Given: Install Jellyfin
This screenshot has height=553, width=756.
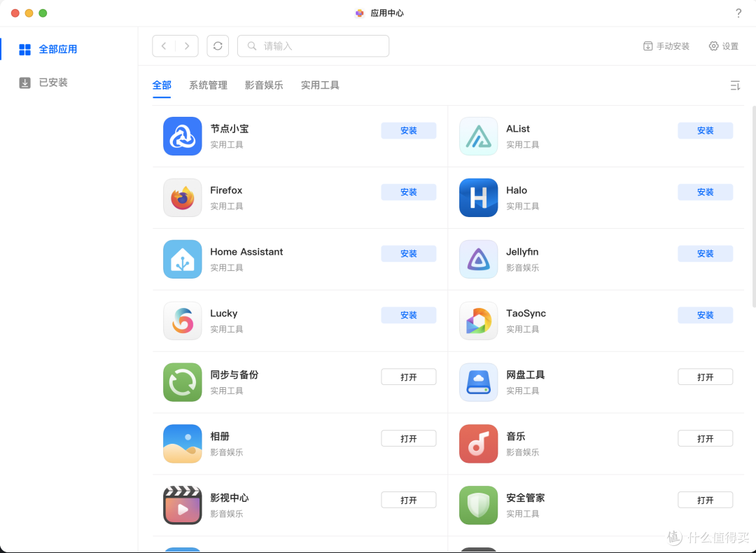Looking at the screenshot, I should 705,253.
